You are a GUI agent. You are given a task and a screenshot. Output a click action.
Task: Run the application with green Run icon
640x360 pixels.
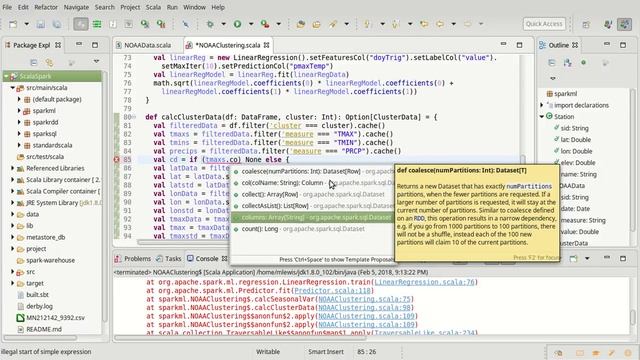pos(238,24)
